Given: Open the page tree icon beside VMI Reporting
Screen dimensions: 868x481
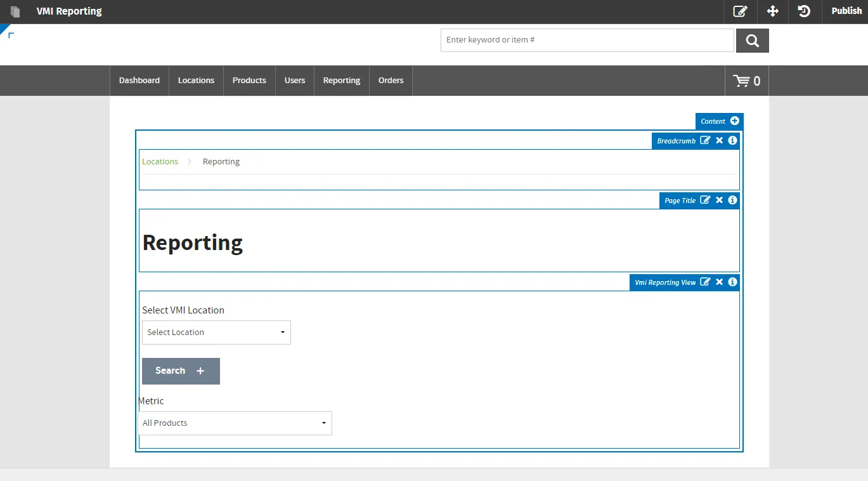Looking at the screenshot, I should pos(15,11).
